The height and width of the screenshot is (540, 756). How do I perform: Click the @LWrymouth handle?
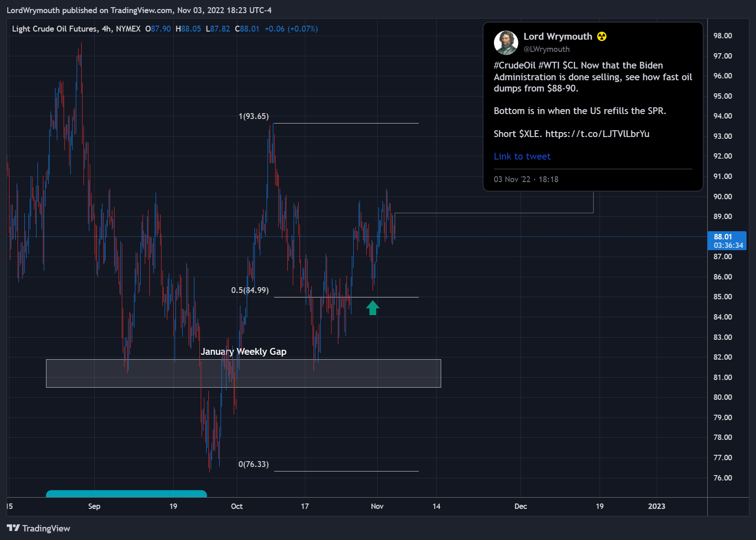tap(546, 49)
